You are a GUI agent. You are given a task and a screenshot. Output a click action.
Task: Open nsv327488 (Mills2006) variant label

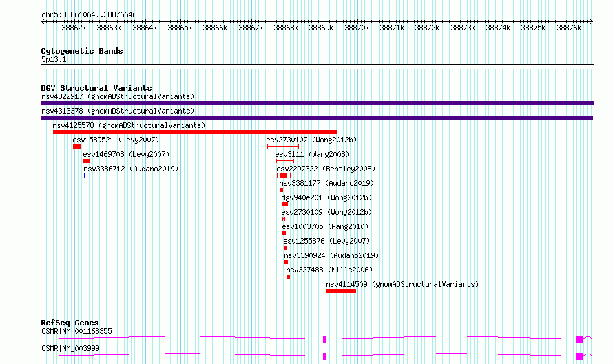[329, 270]
